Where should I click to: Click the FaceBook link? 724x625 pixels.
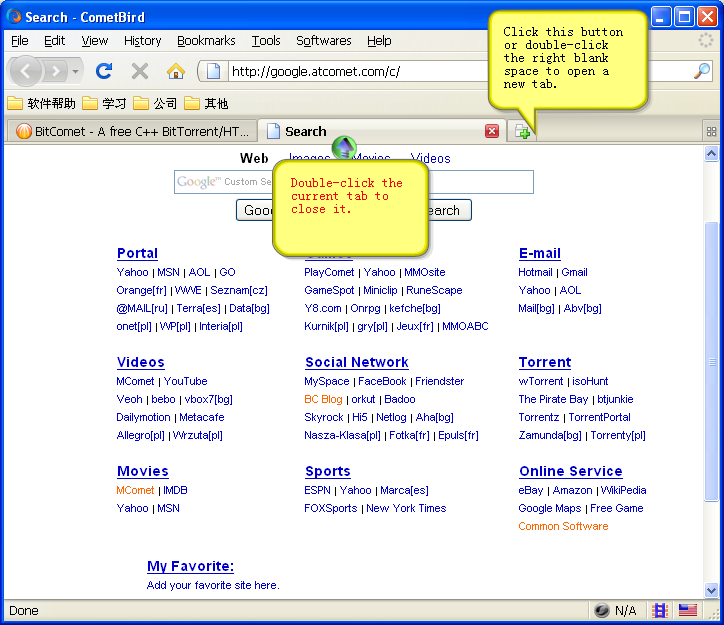pyautogui.click(x=382, y=381)
